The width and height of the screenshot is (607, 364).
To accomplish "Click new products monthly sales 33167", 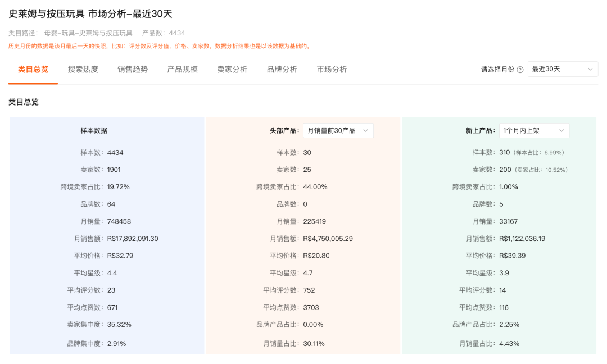I will click(508, 222).
